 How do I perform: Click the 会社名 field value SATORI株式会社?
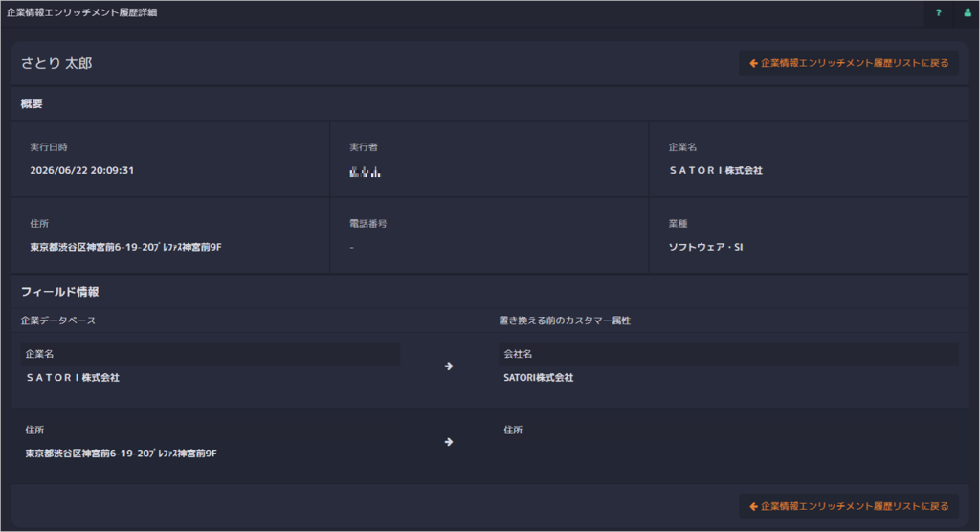click(x=538, y=378)
